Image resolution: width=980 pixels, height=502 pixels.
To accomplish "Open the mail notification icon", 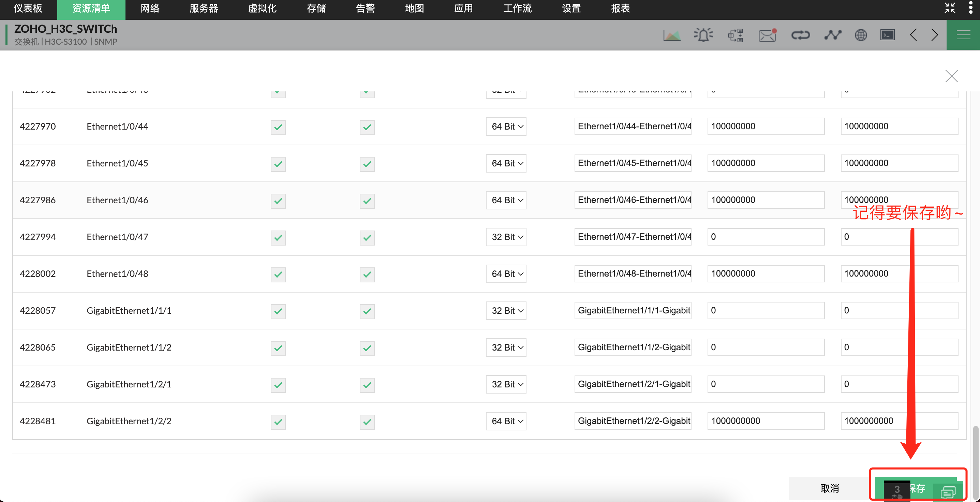I will tap(767, 35).
